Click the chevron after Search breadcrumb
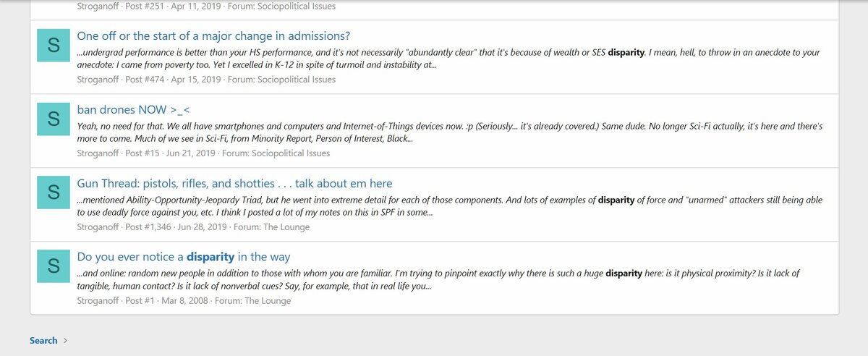Screen dimensions: 868x356 coord(65,340)
